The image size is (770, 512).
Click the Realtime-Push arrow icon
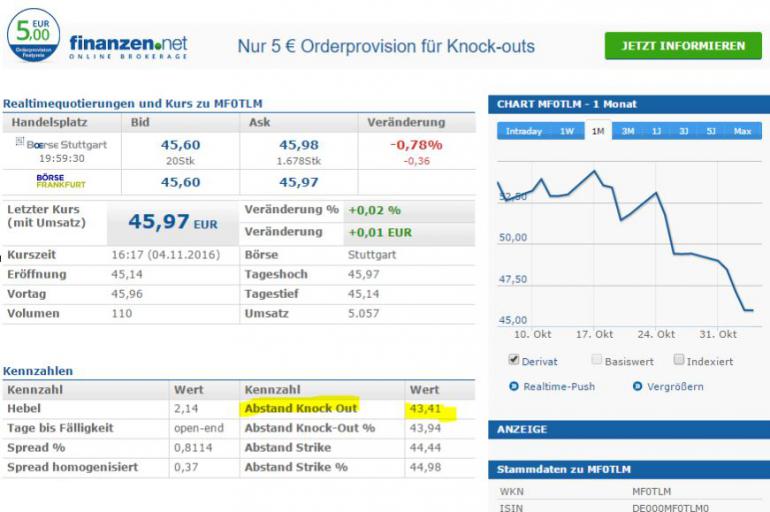tap(514, 386)
